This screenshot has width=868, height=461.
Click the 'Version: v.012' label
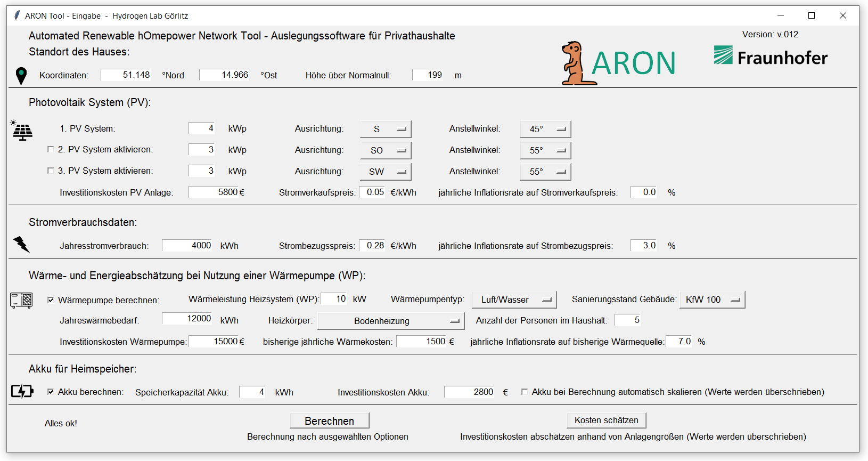[770, 34]
